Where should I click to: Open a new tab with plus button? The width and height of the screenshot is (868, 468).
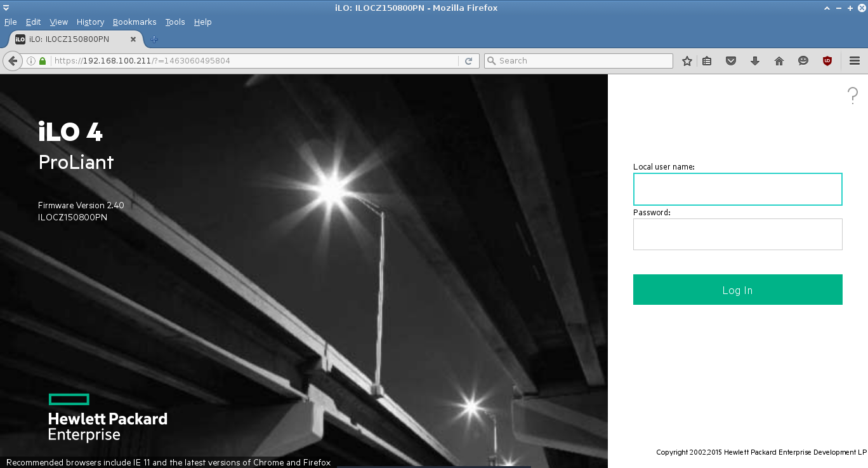click(154, 39)
